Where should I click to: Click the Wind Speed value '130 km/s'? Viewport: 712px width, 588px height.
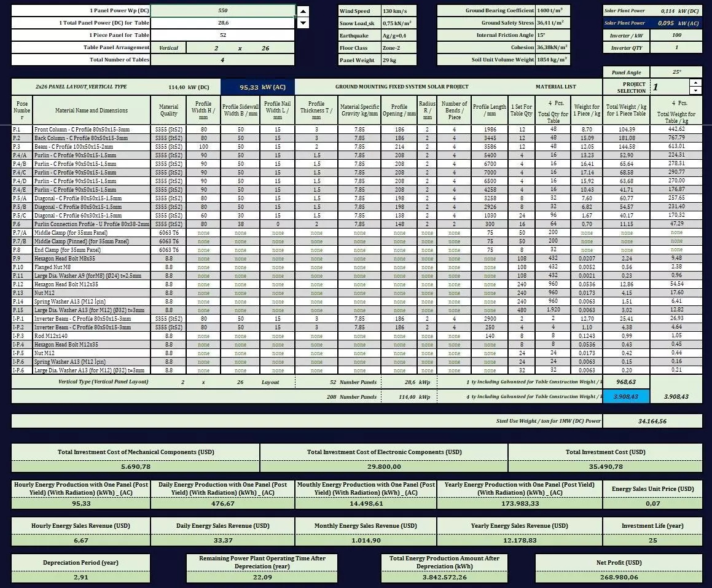[399, 11]
